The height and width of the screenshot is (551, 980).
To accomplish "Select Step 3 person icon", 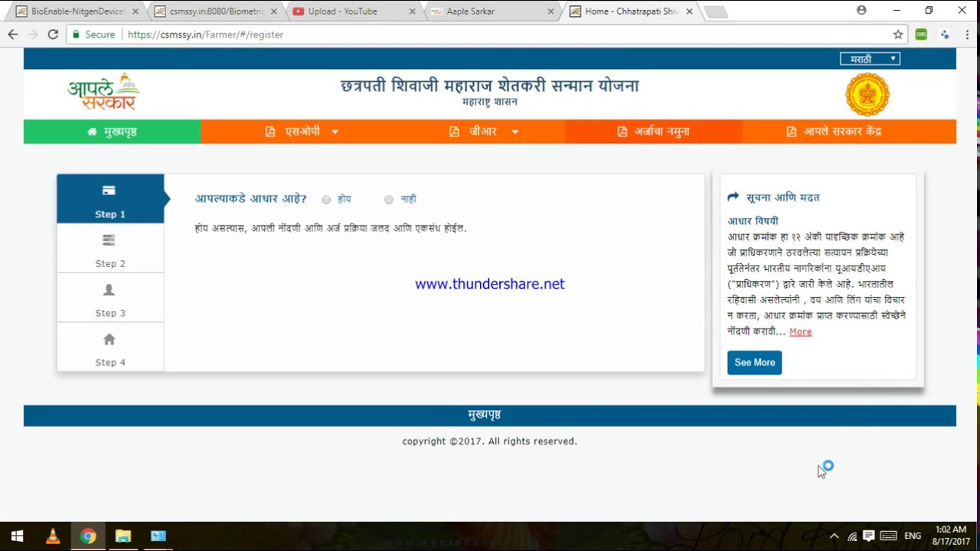I will click(x=109, y=290).
